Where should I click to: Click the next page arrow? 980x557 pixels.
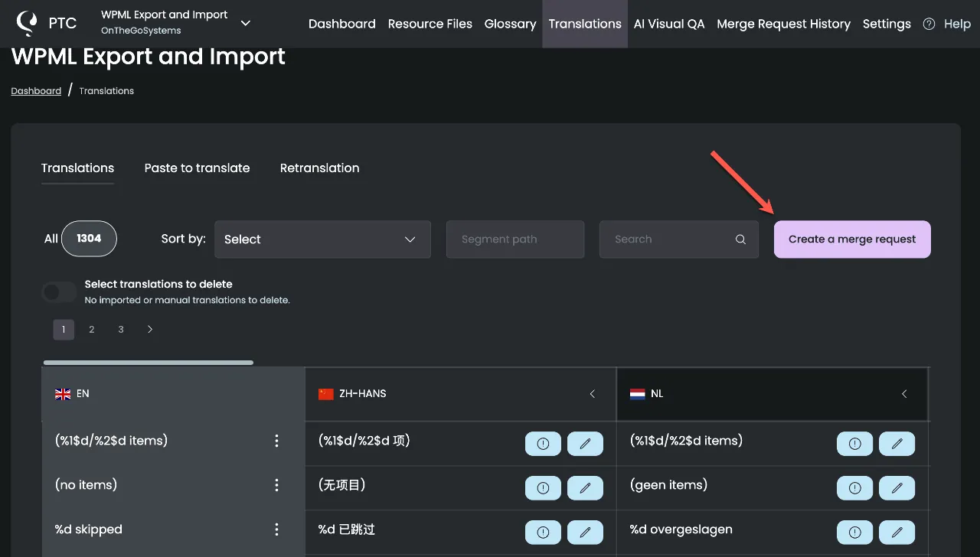click(150, 329)
